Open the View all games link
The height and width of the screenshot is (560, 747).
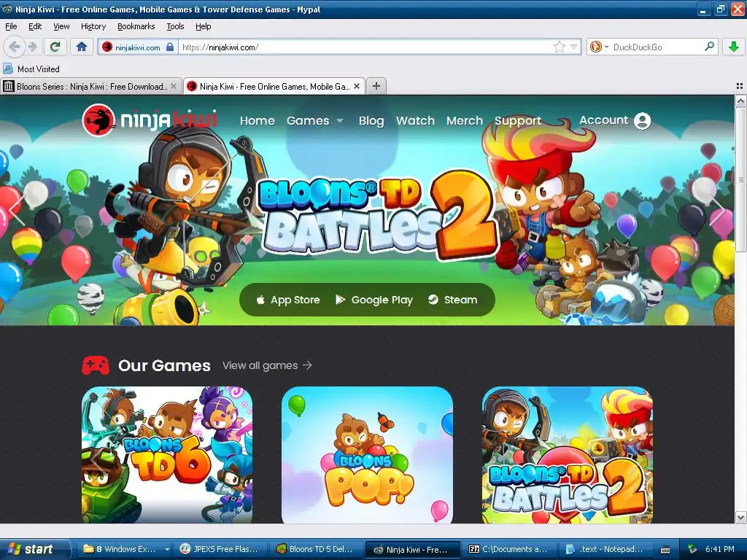pos(267,365)
